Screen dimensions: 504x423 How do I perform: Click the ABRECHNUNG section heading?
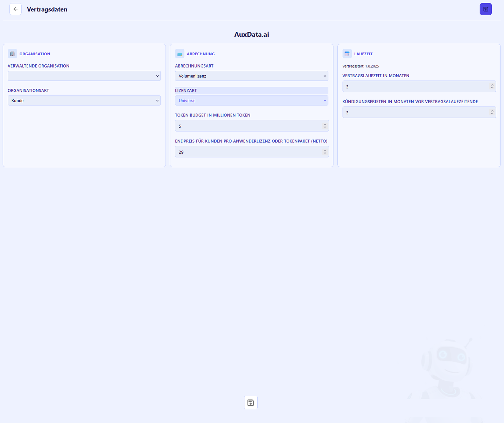[201, 54]
